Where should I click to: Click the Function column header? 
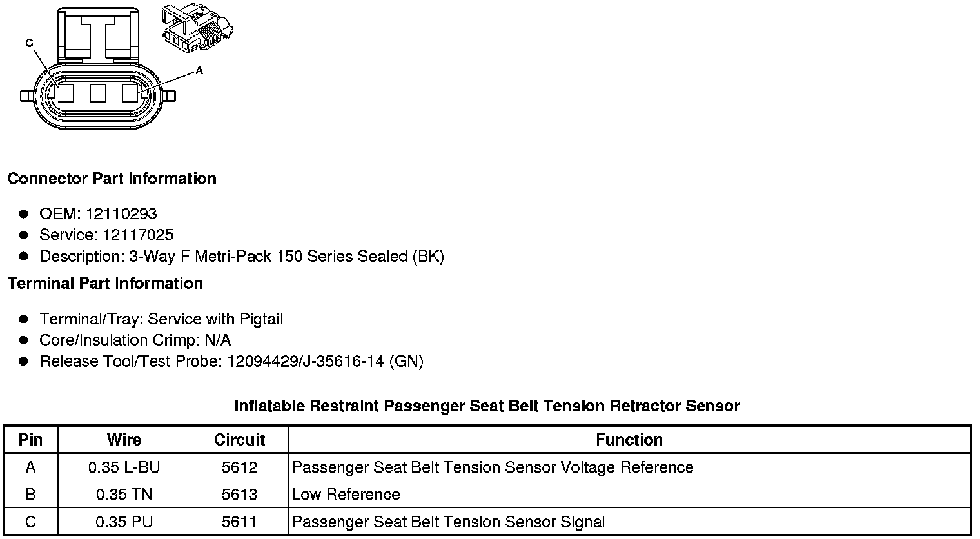click(629, 440)
